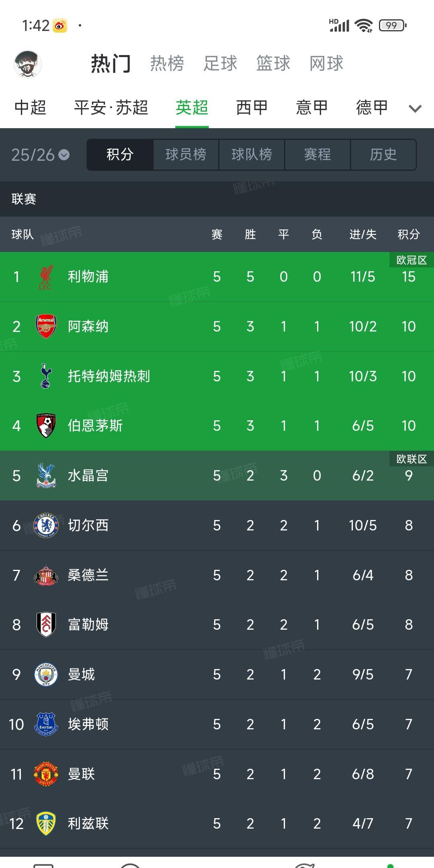Open the 桑德兰 team name
This screenshot has height=868, width=434.
pyautogui.click(x=88, y=575)
